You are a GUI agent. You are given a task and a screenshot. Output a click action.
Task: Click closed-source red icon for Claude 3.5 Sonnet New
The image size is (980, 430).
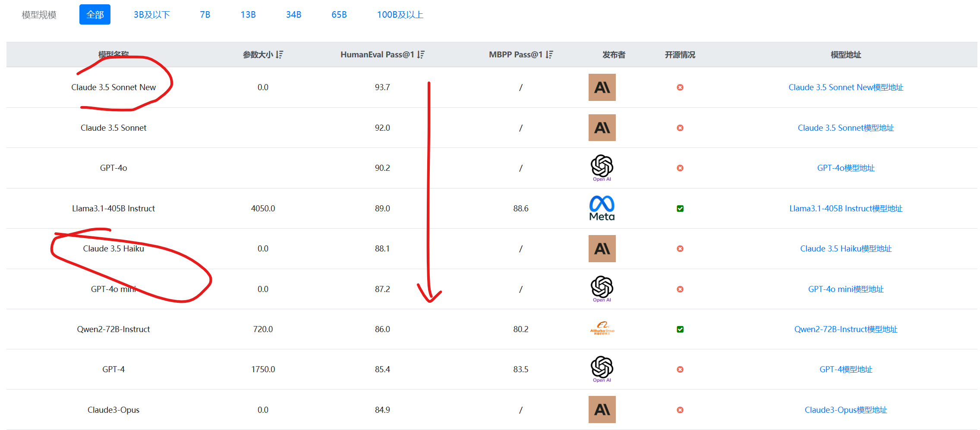tap(680, 88)
